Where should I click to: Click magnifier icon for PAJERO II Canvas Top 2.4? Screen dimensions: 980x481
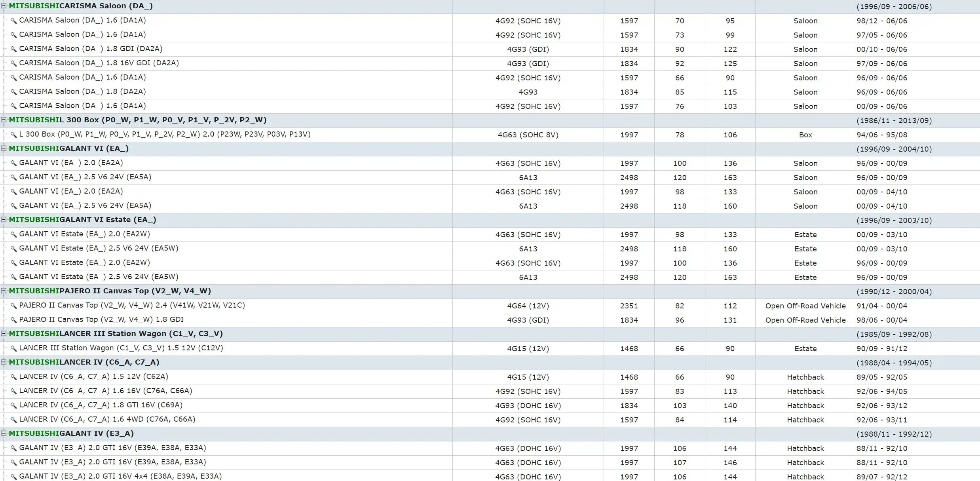pyautogui.click(x=13, y=306)
